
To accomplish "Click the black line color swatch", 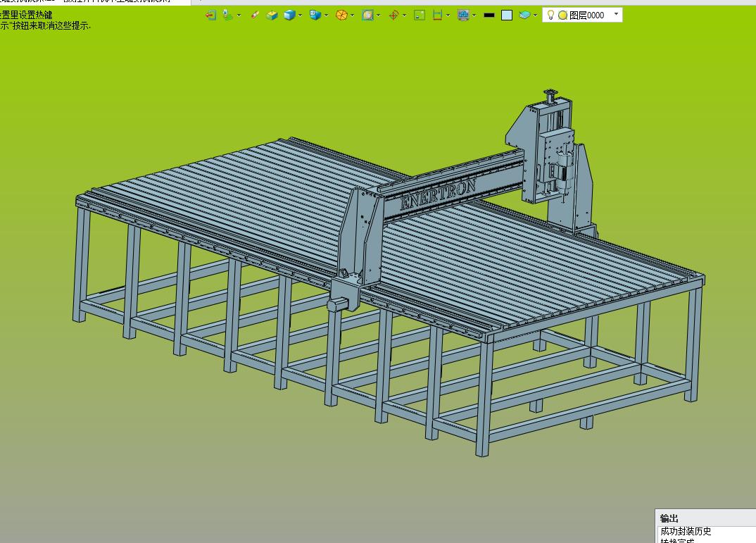I will (489, 15).
